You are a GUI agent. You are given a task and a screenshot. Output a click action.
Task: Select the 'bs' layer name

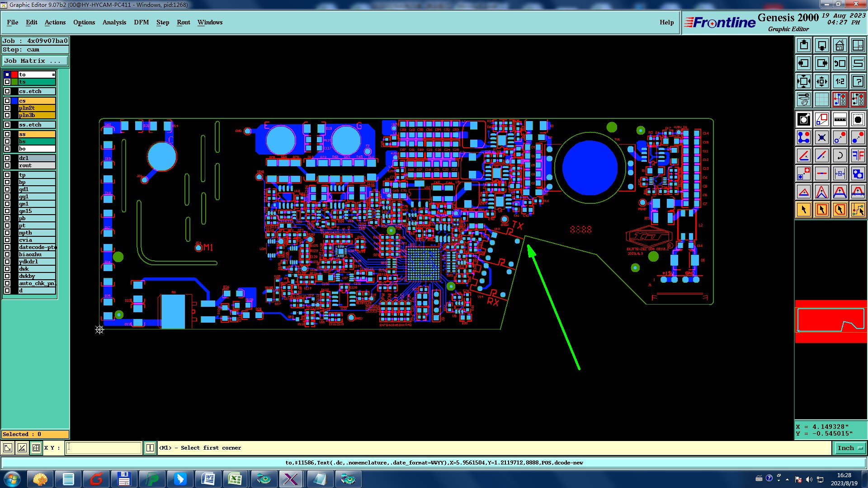(37, 141)
